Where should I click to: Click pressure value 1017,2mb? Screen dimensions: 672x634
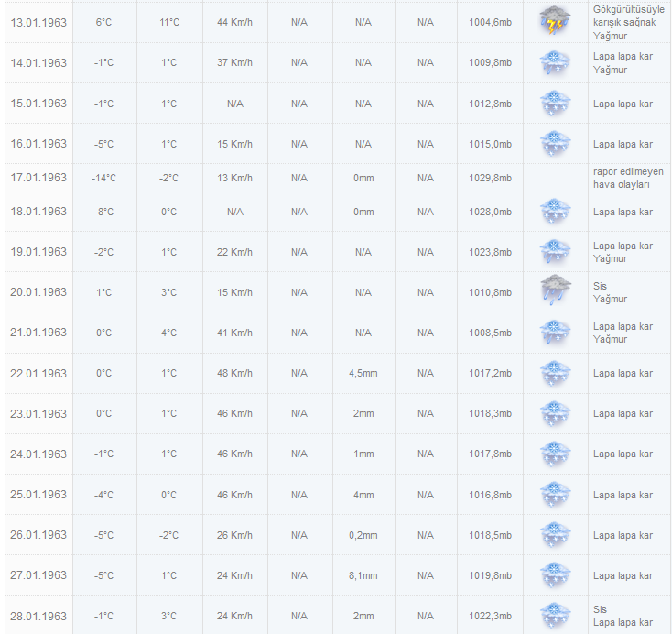tap(491, 373)
